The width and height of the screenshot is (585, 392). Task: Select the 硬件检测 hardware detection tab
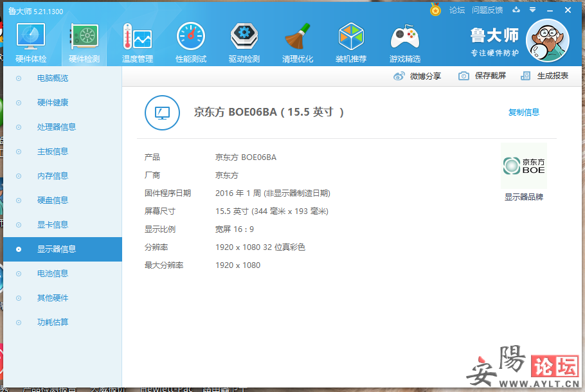click(84, 42)
